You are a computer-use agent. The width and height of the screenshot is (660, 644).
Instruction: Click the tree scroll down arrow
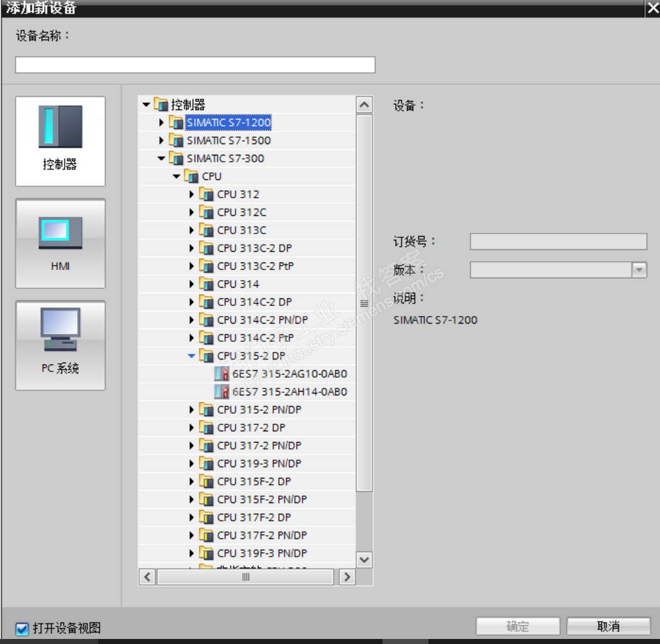click(364, 560)
